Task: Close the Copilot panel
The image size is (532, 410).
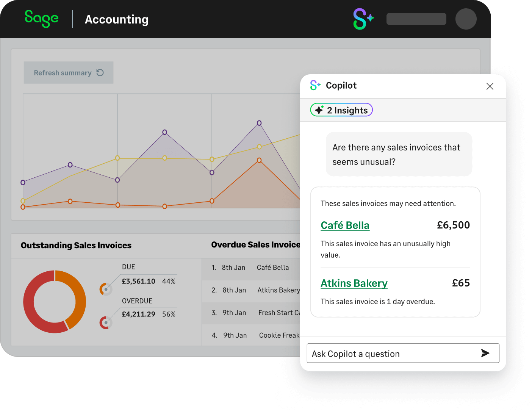Action: [x=490, y=86]
